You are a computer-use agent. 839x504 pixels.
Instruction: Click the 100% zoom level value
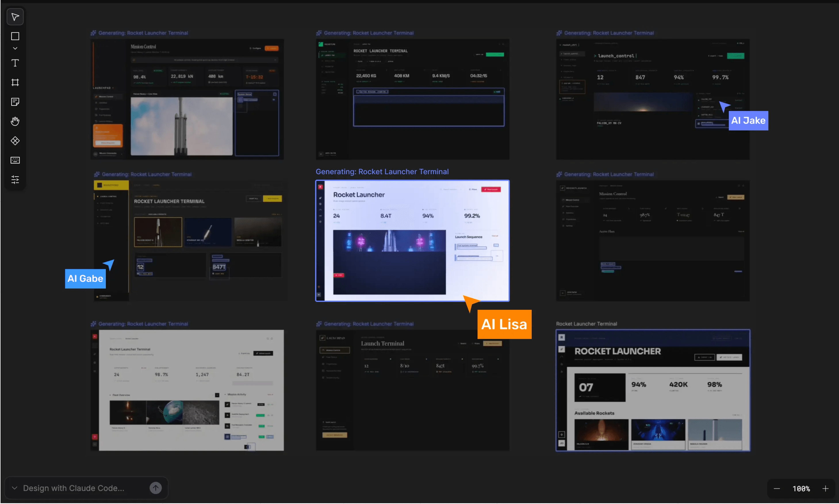click(801, 489)
